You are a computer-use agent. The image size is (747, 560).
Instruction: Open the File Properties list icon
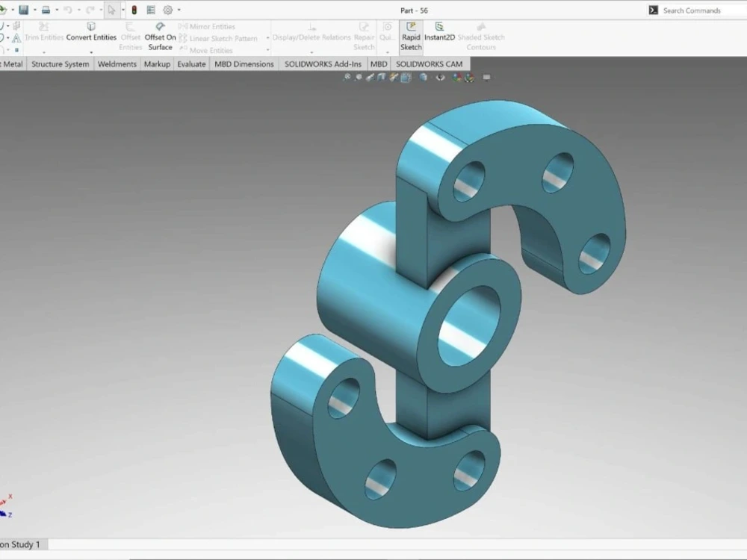click(x=151, y=10)
